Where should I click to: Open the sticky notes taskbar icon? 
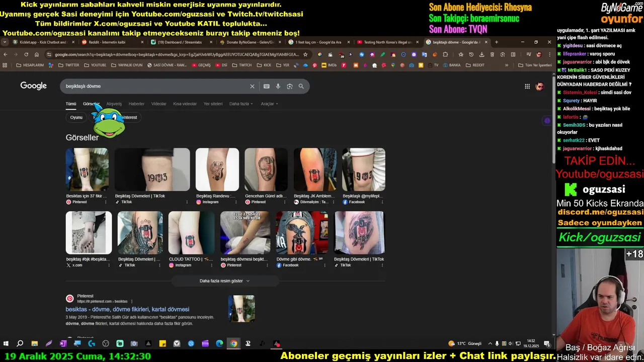(163, 343)
